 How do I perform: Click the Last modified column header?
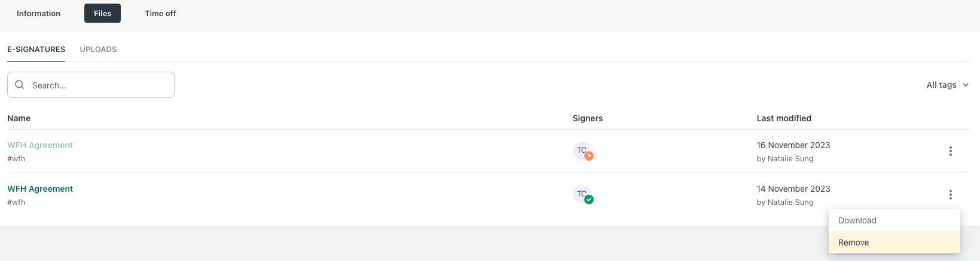pos(784,118)
